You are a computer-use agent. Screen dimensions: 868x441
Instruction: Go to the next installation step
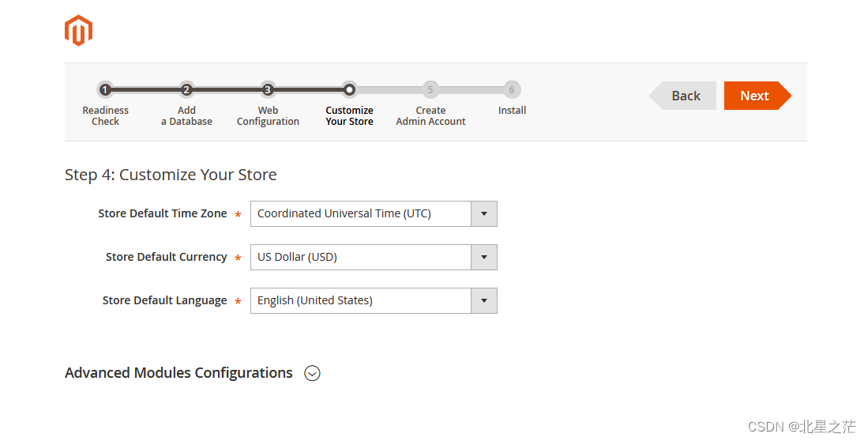(757, 96)
